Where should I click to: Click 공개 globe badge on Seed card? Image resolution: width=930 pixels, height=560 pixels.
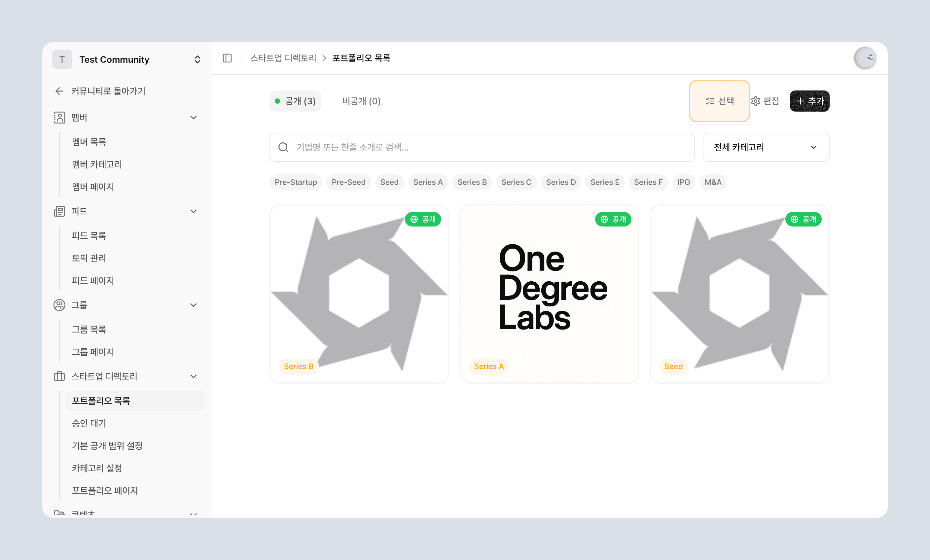pyautogui.click(x=803, y=219)
